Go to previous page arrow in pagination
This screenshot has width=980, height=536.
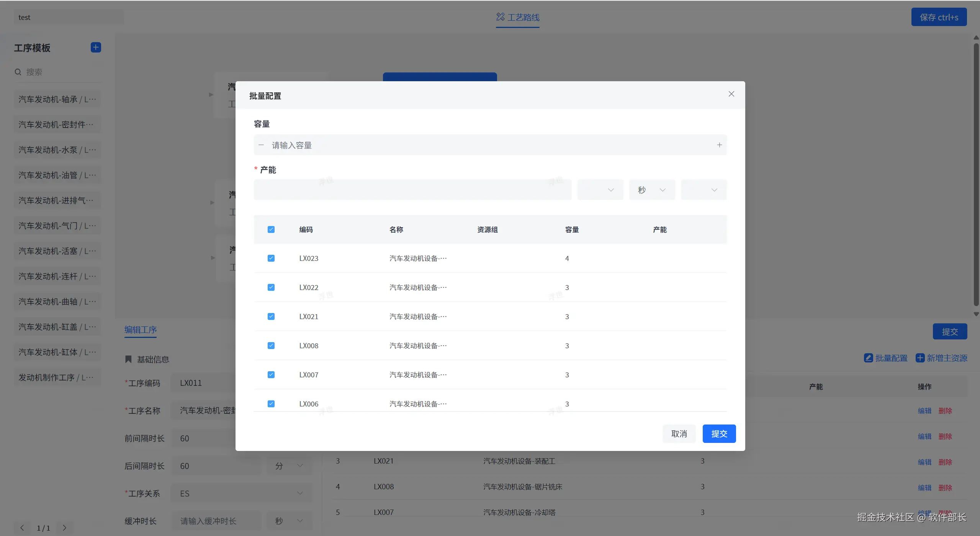coord(22,528)
